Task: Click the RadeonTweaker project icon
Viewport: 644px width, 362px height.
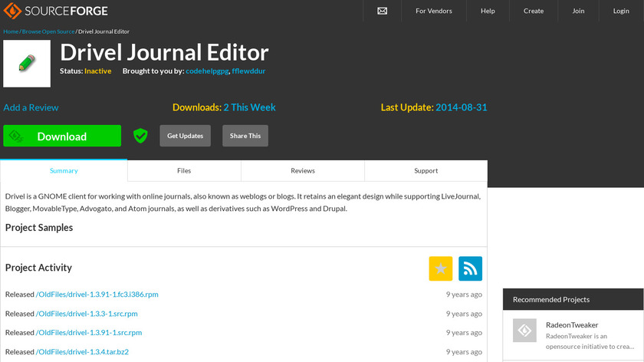Action: [x=524, y=331]
